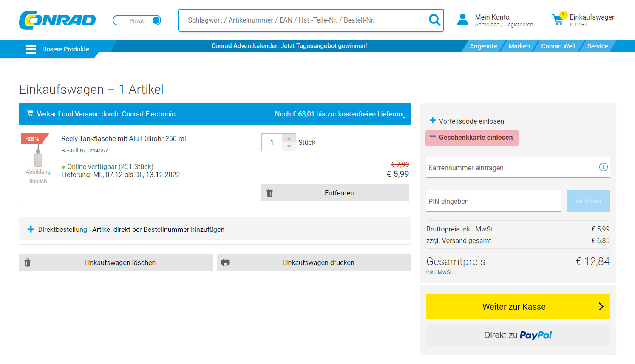Click the PIN eingeben field

click(x=493, y=201)
